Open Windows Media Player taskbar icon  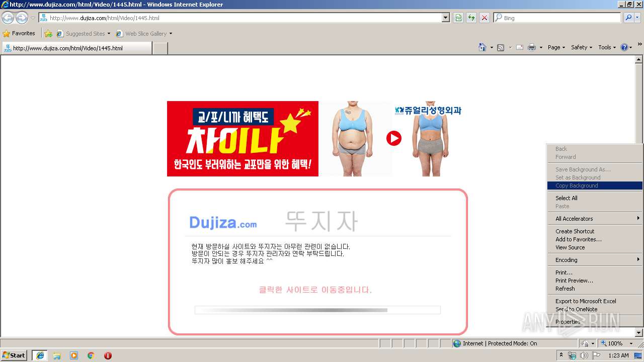74,355
